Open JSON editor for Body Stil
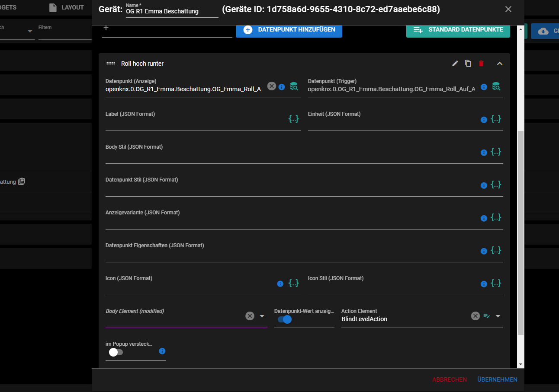Screen dimensions: 559x392 point(496,152)
